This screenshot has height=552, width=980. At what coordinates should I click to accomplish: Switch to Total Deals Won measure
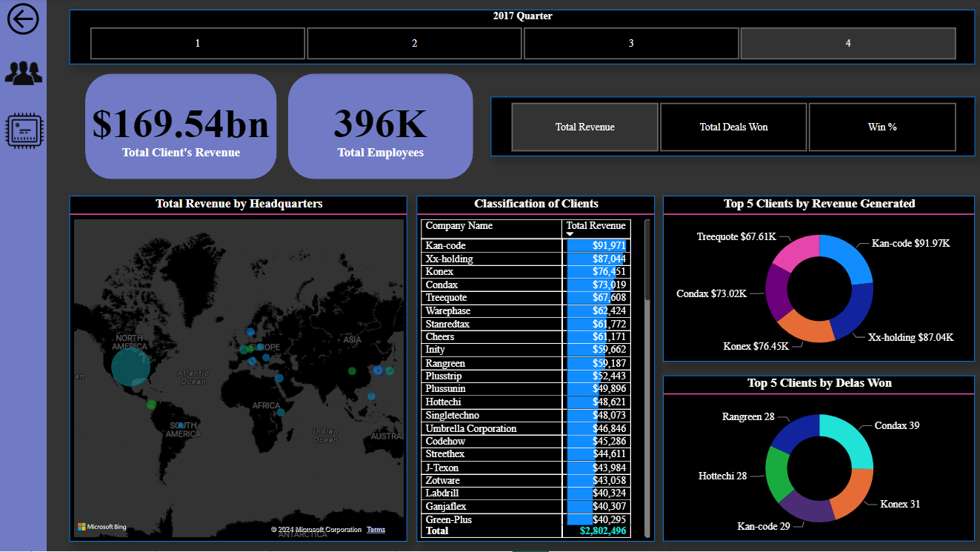click(x=733, y=127)
